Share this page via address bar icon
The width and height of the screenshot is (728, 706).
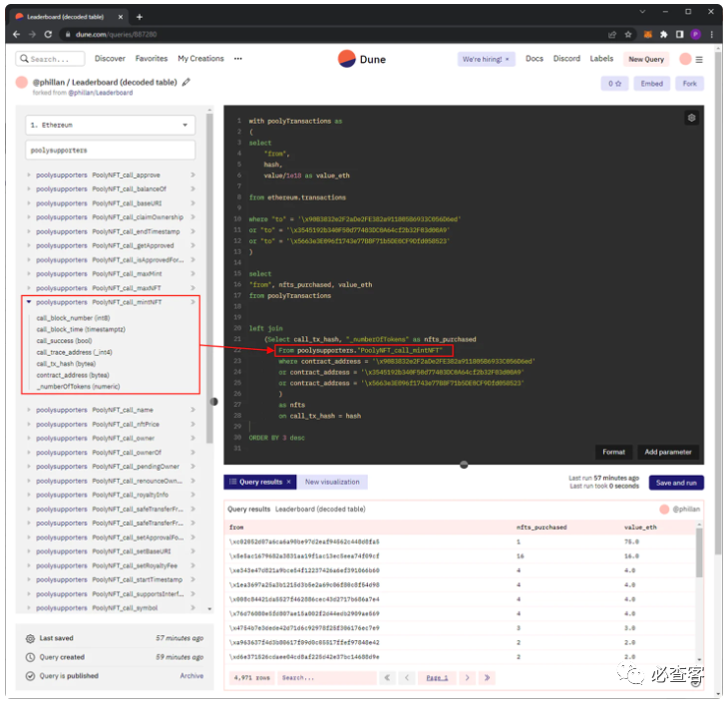coord(612,34)
